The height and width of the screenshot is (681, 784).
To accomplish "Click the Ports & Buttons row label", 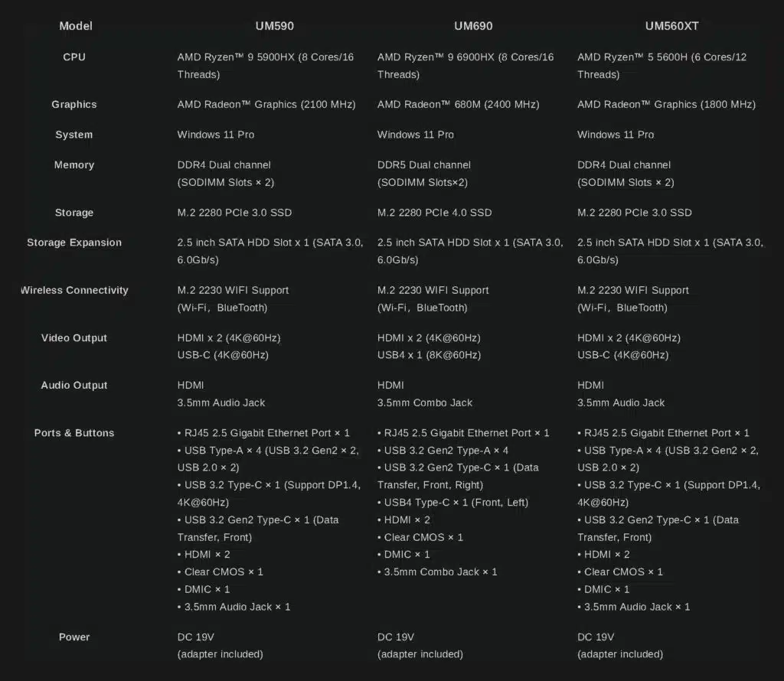I will [x=74, y=433].
